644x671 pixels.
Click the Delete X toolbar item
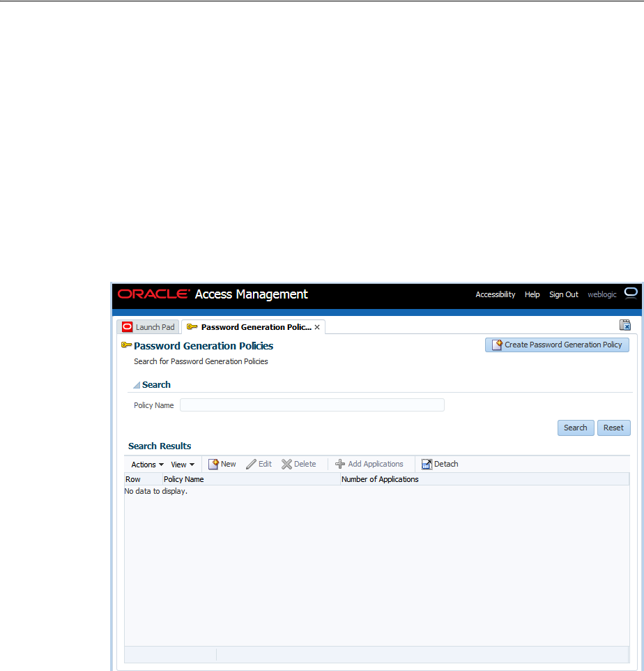coord(298,465)
